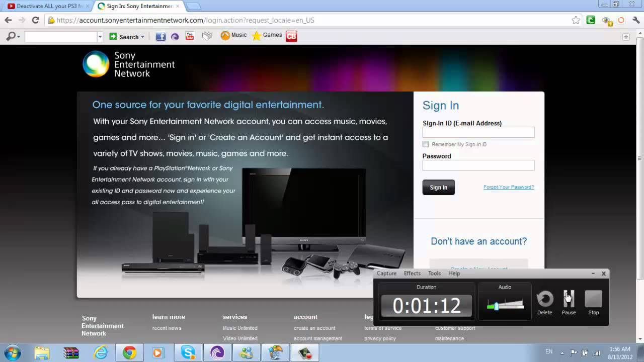Click the orange circular extension icon

point(621,20)
